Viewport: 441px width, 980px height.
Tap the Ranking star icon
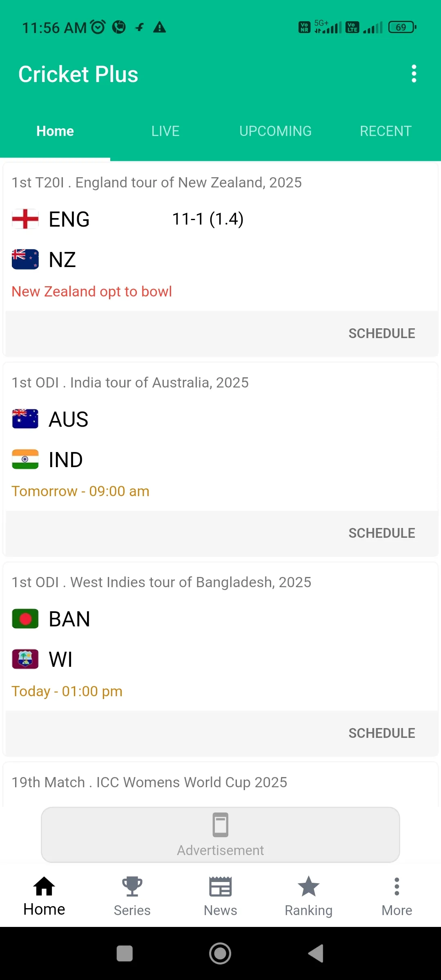click(x=308, y=887)
